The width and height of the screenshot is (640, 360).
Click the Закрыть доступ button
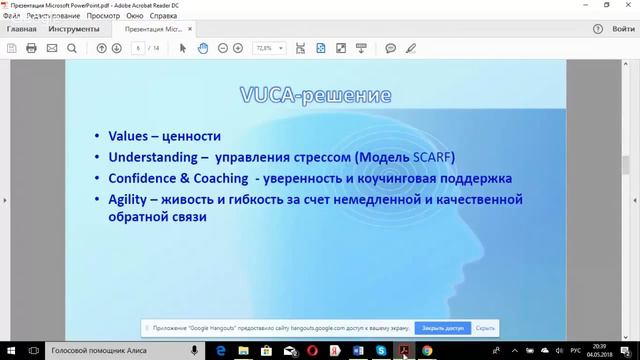point(443,328)
